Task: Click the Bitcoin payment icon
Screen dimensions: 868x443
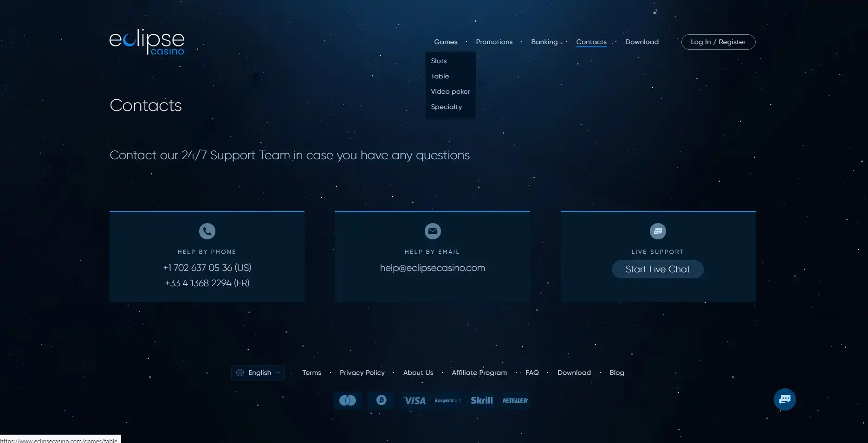Action: 381,400
